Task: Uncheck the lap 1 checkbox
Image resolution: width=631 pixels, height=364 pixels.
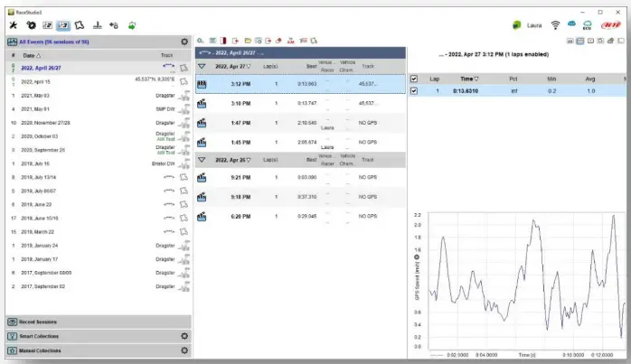Action: pos(414,91)
